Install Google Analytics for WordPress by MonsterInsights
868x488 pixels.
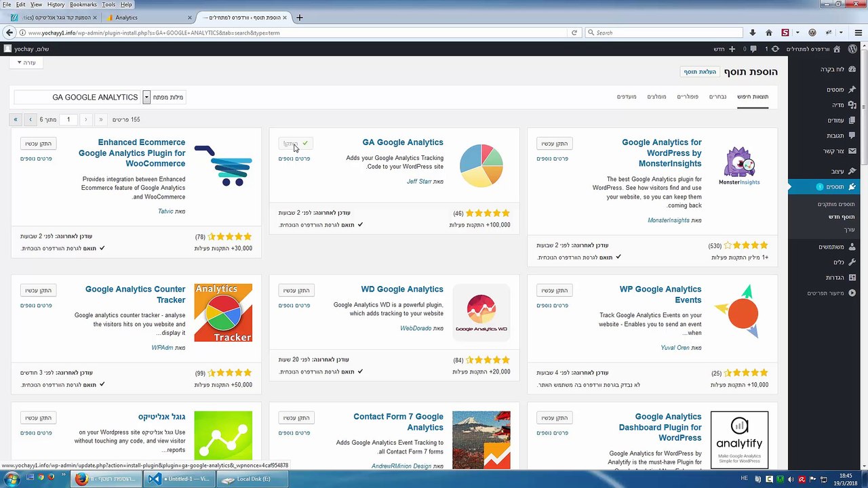coord(554,144)
